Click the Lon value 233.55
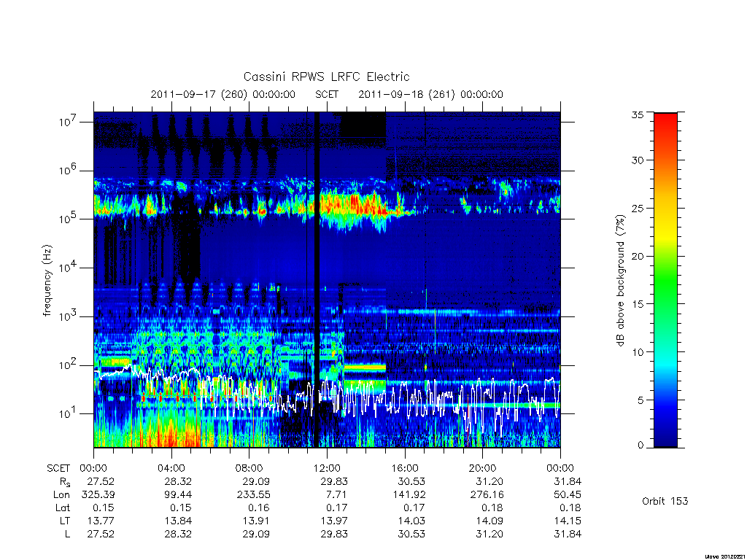 tap(253, 494)
